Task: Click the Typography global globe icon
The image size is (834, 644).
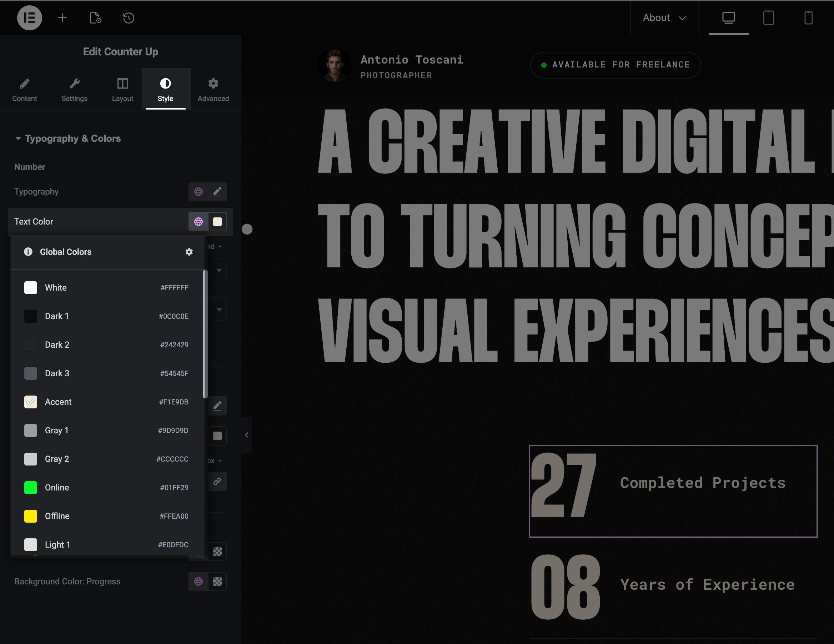Action: (199, 192)
